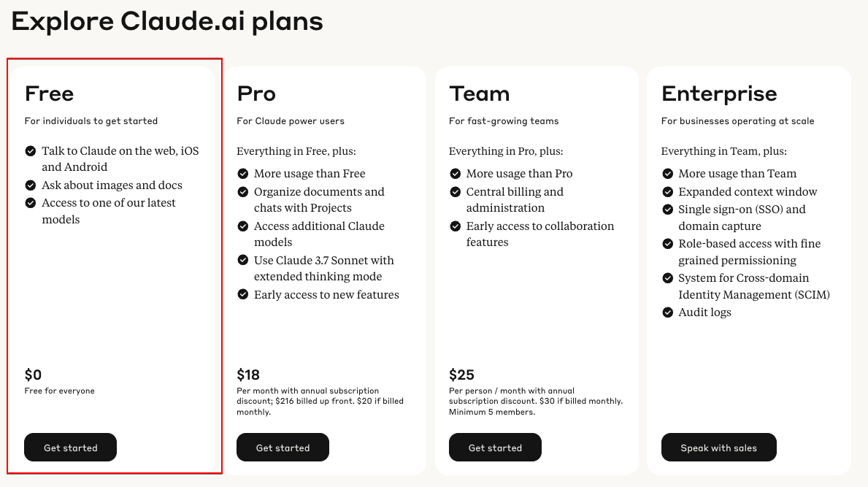
Task: Click the $18 Pro price text
Action: (x=248, y=375)
